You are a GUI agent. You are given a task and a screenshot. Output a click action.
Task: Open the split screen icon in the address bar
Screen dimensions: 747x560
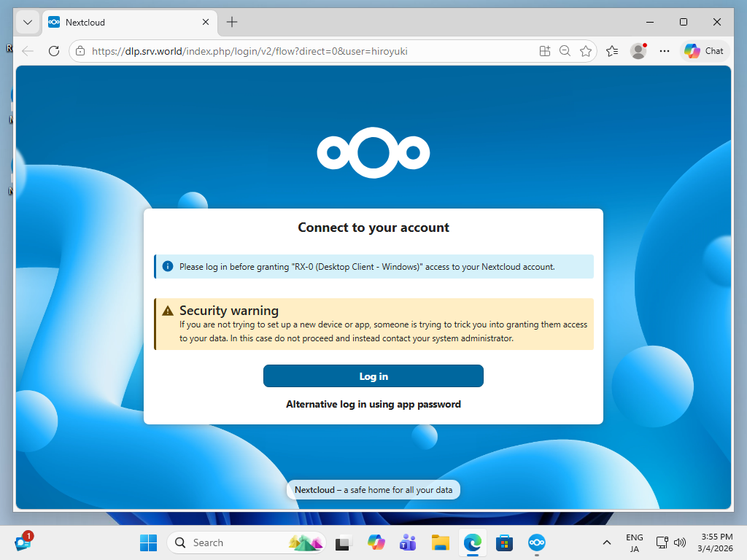544,51
